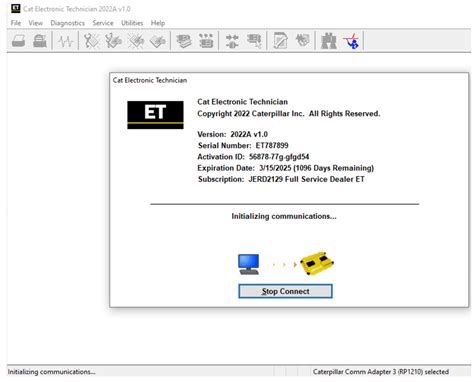Screen dimensions: 474x382
Task: Click status bar 'Initializing communications...' text
Action: [x=51, y=372]
